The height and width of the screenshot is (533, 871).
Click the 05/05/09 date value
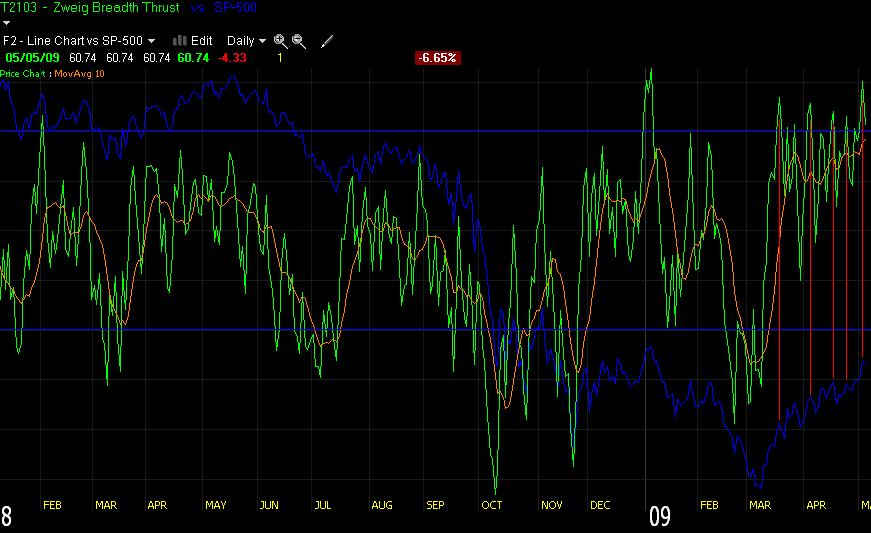point(32,58)
